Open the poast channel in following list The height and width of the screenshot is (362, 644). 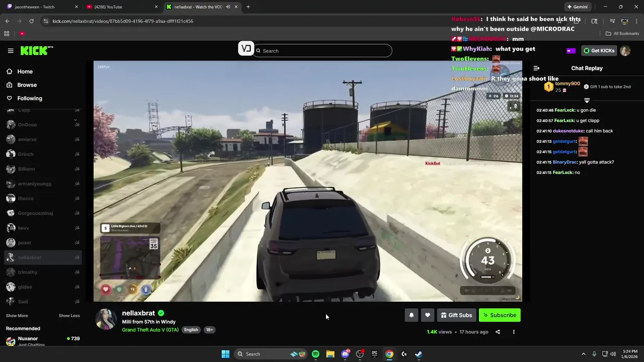(43, 243)
